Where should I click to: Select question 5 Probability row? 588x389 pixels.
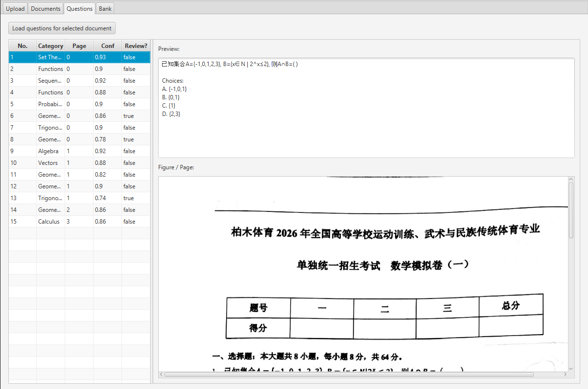[x=79, y=104]
